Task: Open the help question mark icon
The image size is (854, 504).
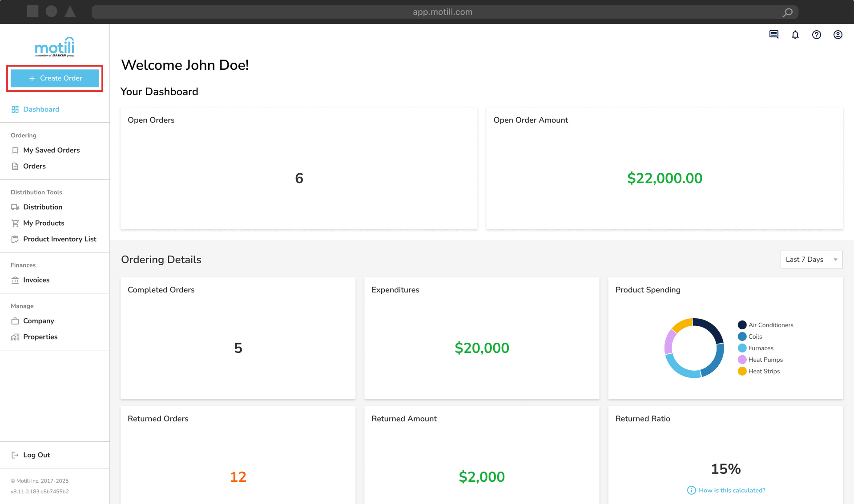Action: (x=817, y=35)
